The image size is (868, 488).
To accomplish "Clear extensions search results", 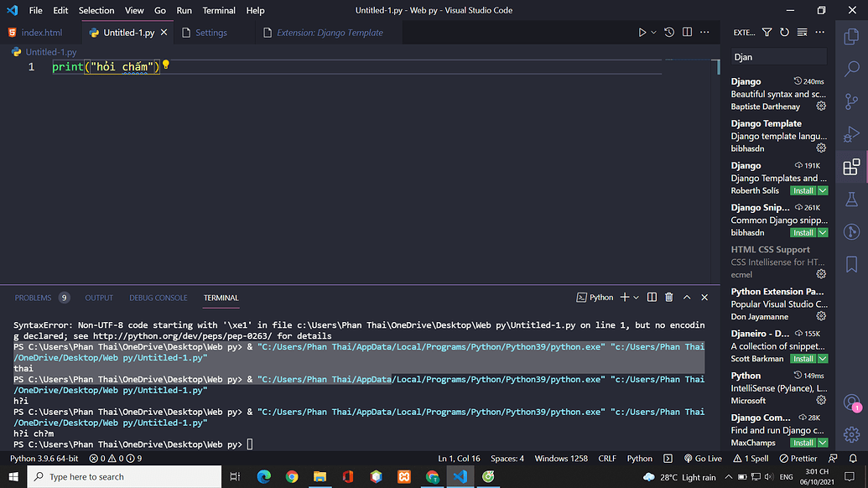I will [802, 33].
